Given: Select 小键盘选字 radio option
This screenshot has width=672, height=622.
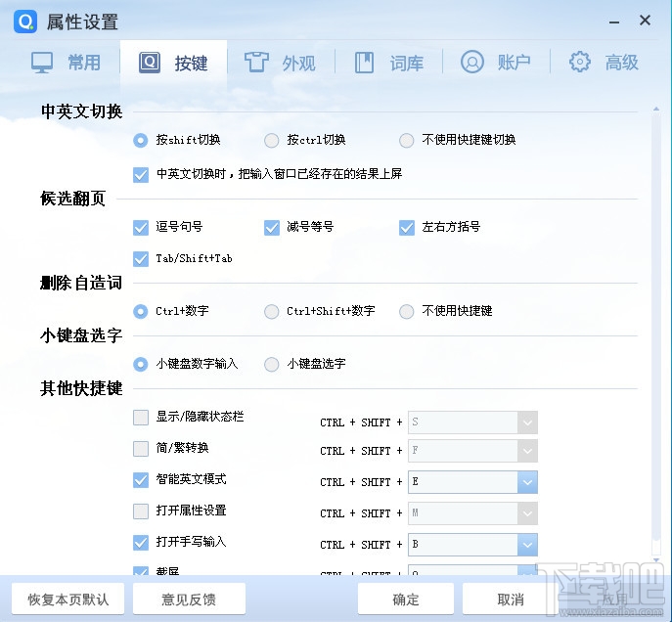Looking at the screenshot, I should click(271, 364).
